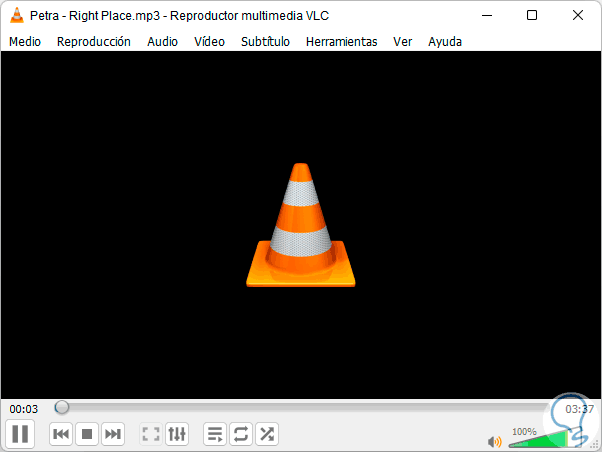Toggle loop repeat mode
The width and height of the screenshot is (602, 452).
coord(241,434)
